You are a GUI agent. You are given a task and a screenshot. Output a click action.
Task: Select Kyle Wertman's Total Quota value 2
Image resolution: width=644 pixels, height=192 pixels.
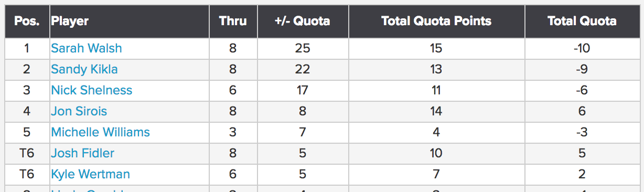pos(582,174)
